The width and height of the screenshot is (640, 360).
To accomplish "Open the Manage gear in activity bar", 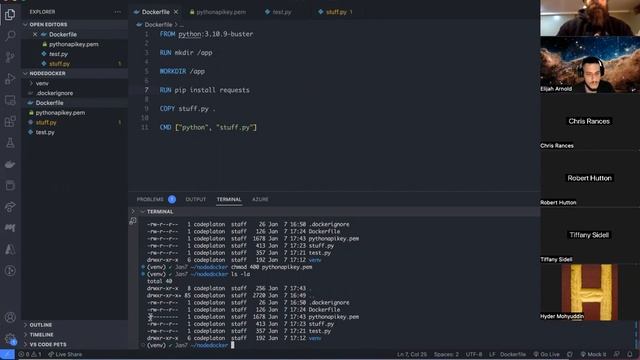I will click(10, 338).
